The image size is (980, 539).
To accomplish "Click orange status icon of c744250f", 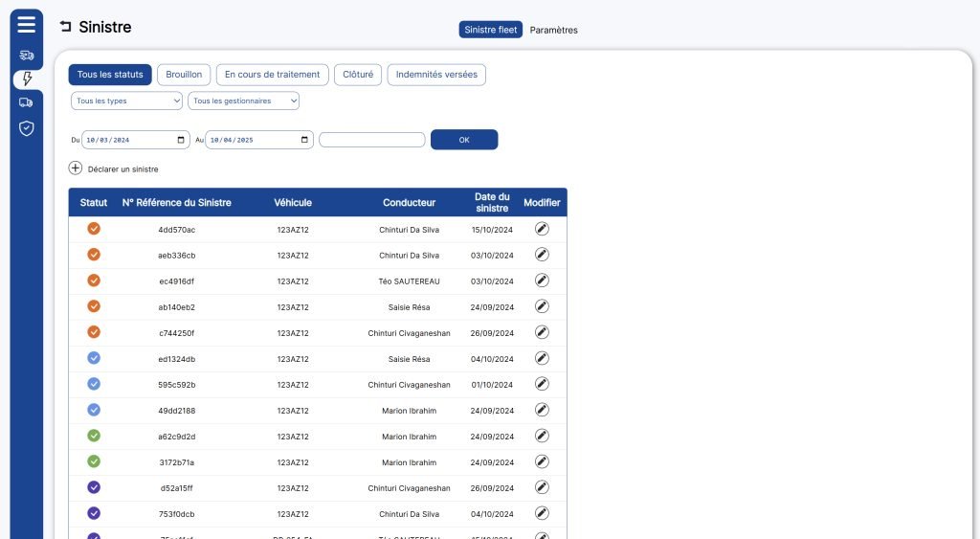I will pyautogui.click(x=94, y=332).
